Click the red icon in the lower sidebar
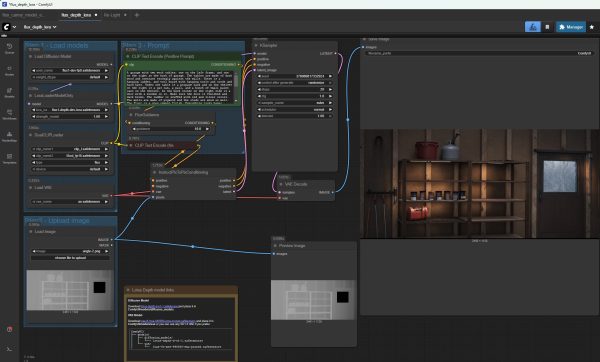The height and width of the screenshot is (362, 600). coord(10,329)
